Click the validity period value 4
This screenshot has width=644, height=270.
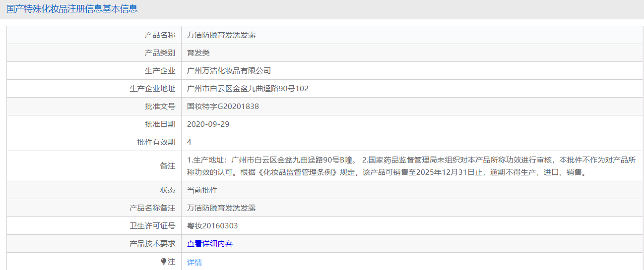[189, 142]
